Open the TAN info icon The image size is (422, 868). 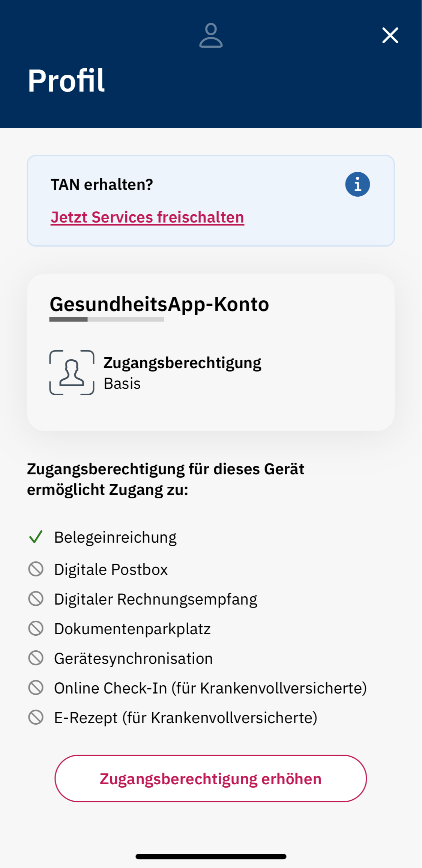357,184
